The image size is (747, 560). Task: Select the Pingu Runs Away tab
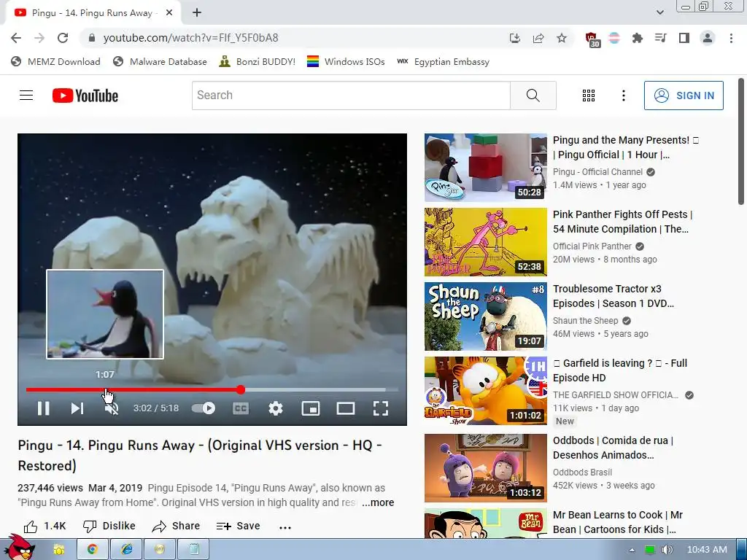coord(93,13)
